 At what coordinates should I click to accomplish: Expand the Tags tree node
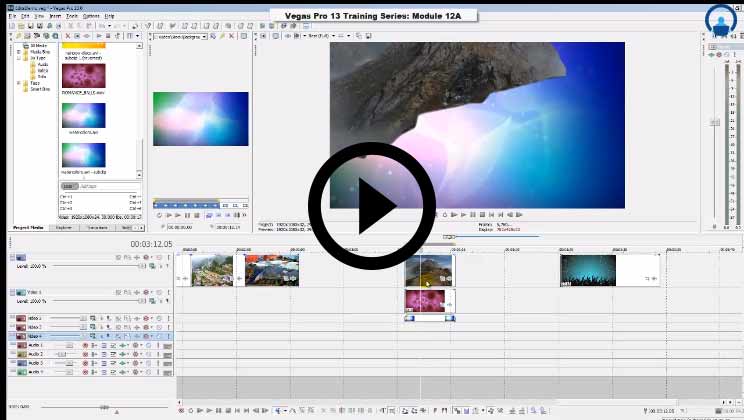[19, 83]
